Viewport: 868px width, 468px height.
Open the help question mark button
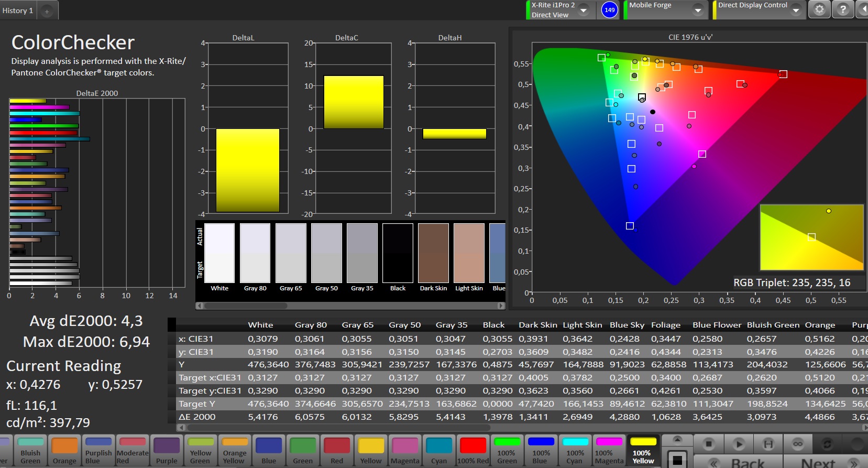(843, 9)
